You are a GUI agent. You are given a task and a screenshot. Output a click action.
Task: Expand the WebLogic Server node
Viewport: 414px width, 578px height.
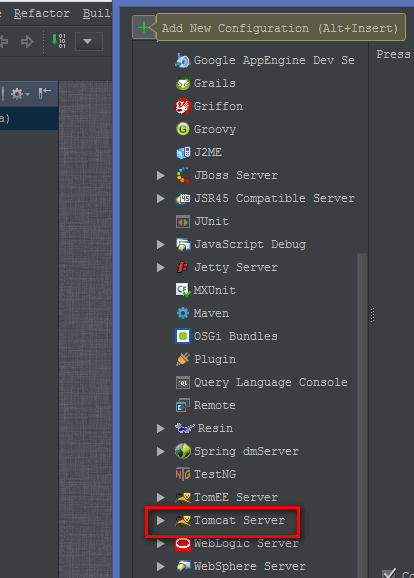coord(161,543)
